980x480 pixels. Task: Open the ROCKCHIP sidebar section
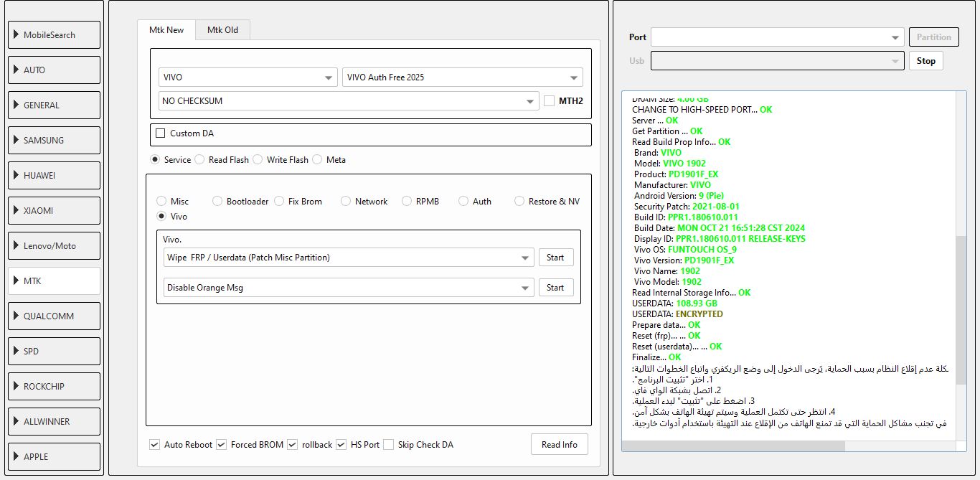click(55, 387)
